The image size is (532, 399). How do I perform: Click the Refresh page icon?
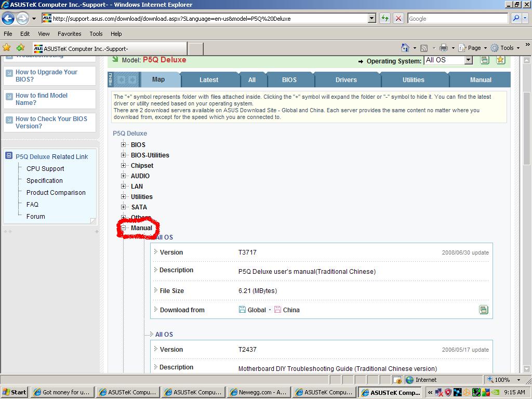click(x=385, y=18)
